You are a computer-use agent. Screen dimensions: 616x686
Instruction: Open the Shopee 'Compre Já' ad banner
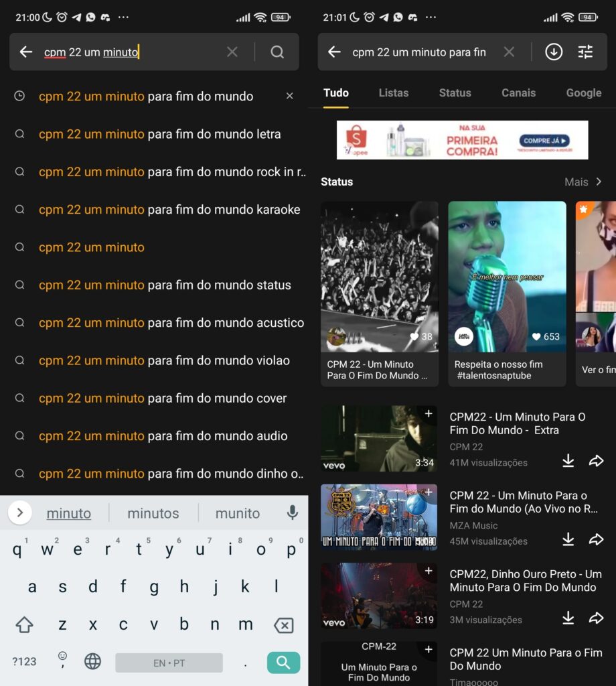pos(462,140)
